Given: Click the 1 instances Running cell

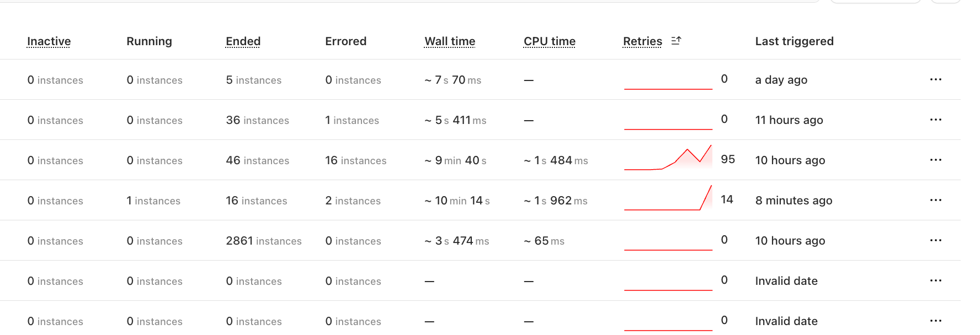Looking at the screenshot, I should [153, 201].
